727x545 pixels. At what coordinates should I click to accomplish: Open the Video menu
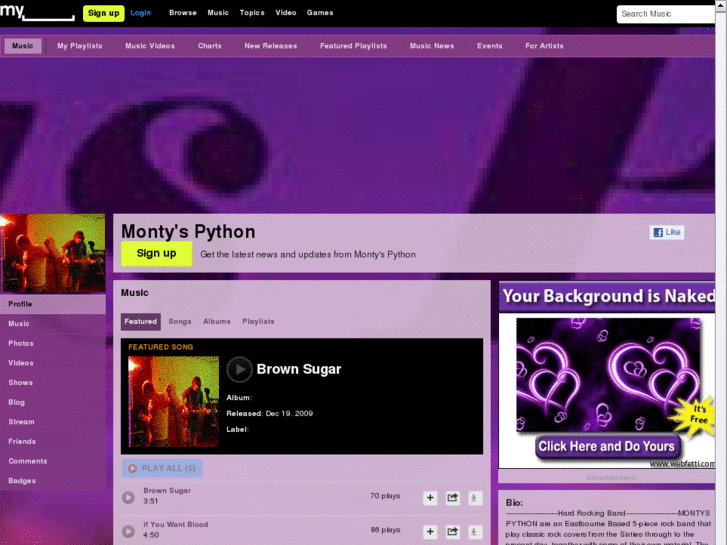(x=286, y=13)
